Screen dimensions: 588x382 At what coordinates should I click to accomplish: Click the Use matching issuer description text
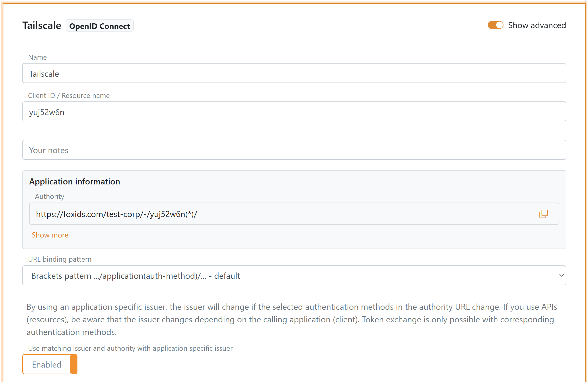tap(130, 348)
